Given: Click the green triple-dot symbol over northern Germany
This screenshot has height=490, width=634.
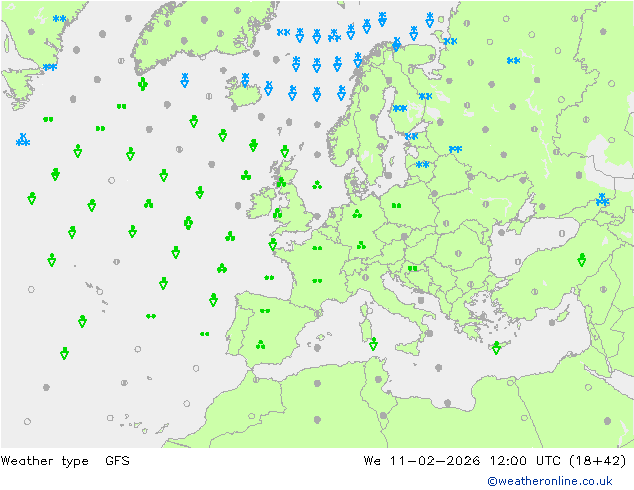Looking at the screenshot, I should [357, 214].
